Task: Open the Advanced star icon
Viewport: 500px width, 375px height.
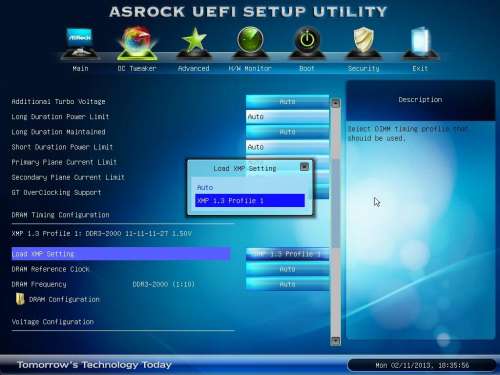Action: pyautogui.click(x=194, y=43)
